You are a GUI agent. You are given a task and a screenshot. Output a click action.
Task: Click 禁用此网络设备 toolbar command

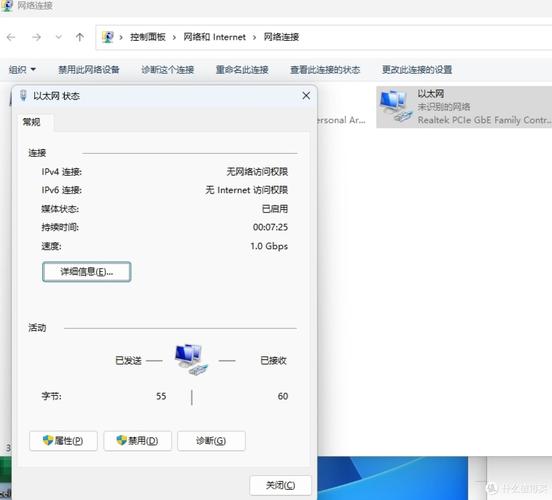pyautogui.click(x=89, y=70)
